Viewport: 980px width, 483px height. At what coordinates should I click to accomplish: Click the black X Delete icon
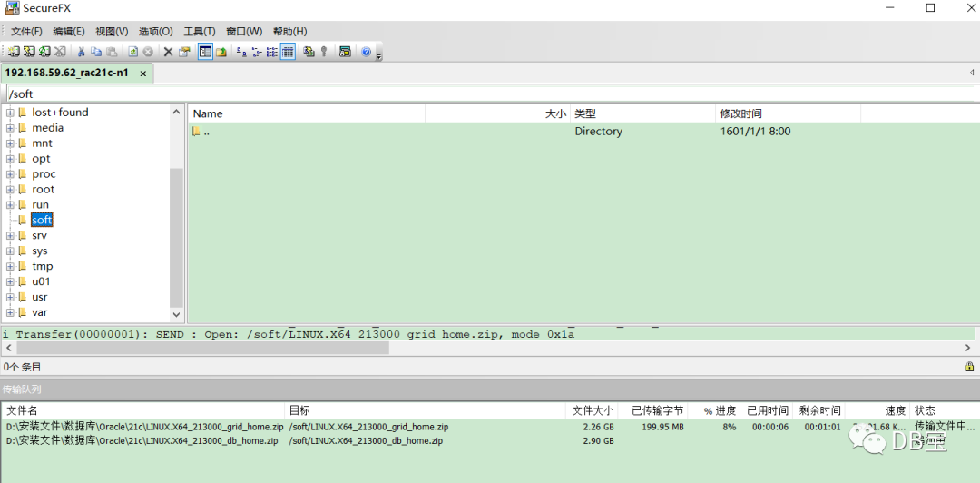click(x=168, y=52)
